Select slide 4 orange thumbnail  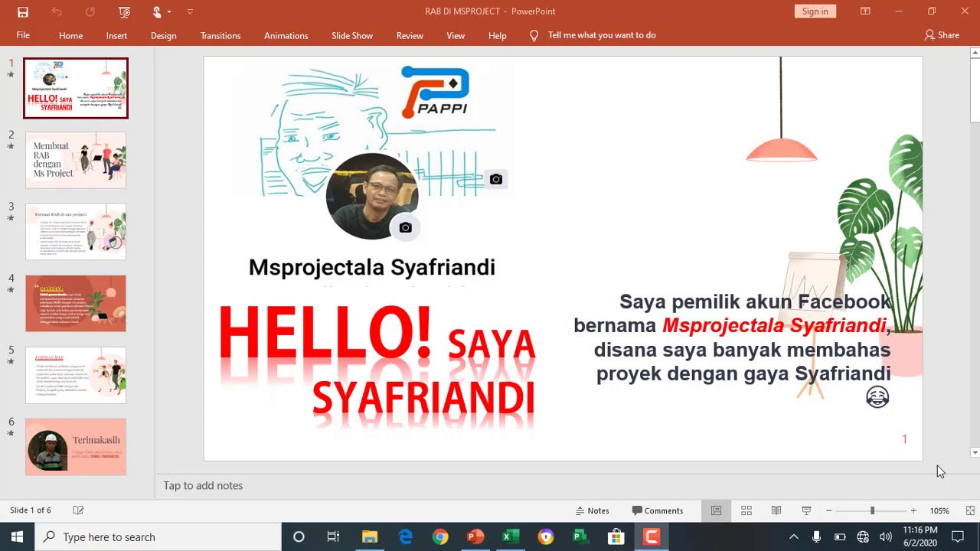tap(76, 303)
